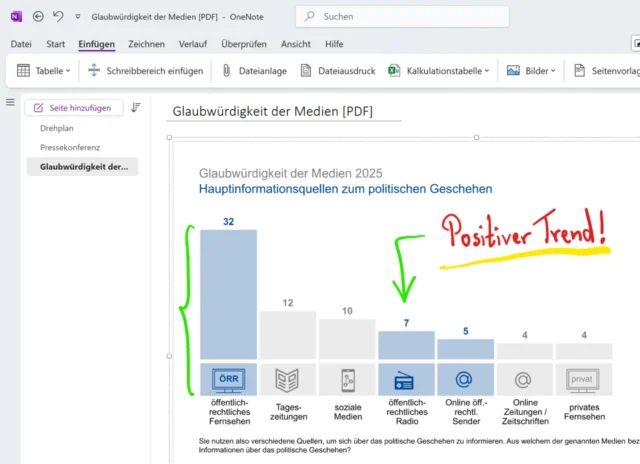Open the Zeichnen tab
The image size is (640, 464).
pyautogui.click(x=147, y=44)
